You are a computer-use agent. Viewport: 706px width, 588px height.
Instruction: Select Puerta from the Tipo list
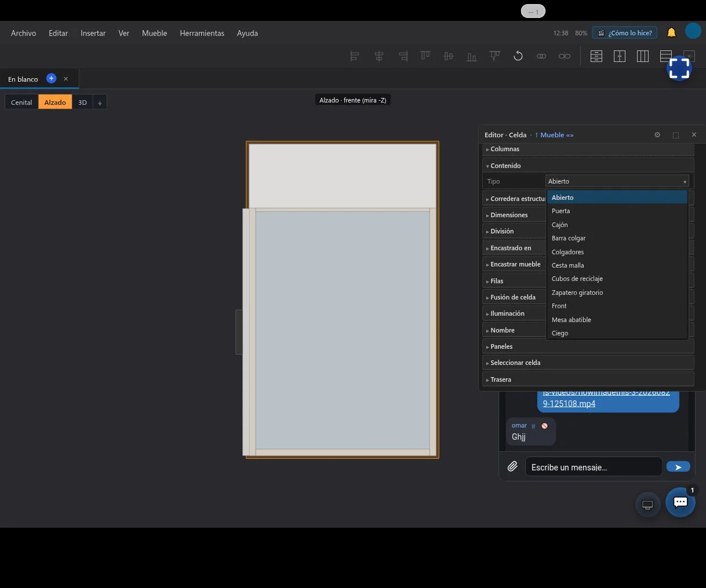617,211
